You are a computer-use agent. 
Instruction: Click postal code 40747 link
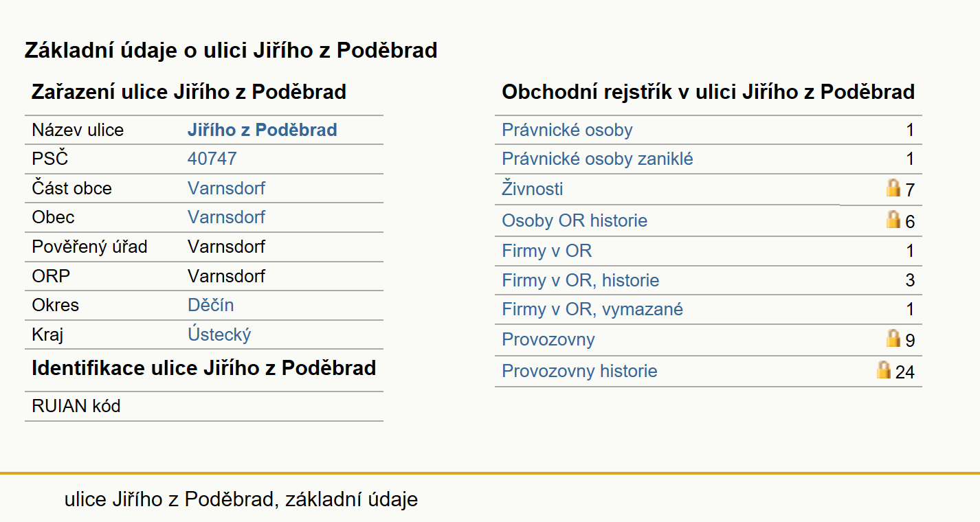coord(212,159)
